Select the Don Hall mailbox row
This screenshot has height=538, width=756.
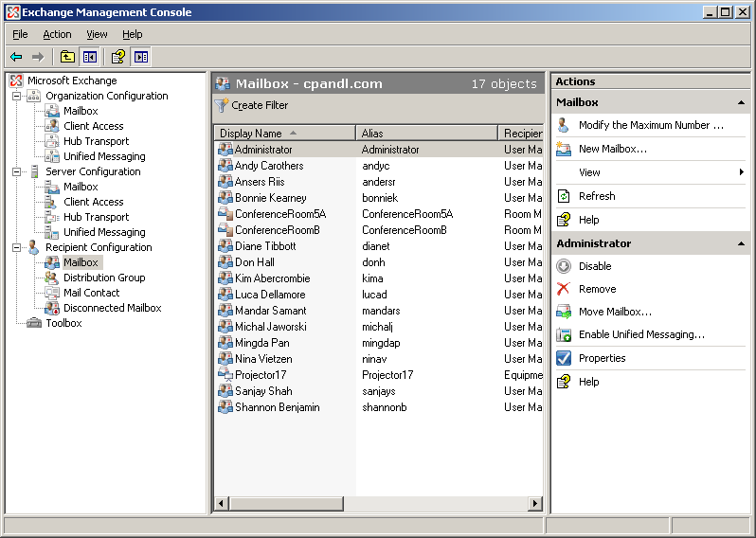tap(379, 262)
